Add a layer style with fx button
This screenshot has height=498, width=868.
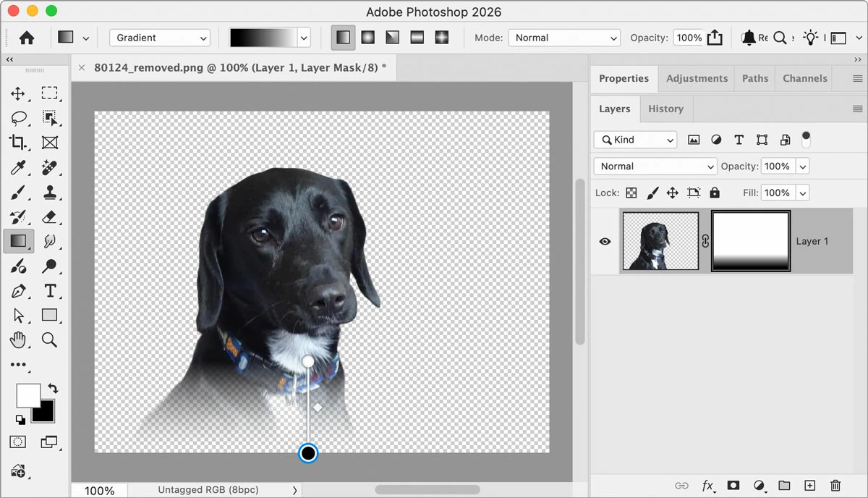(708, 486)
